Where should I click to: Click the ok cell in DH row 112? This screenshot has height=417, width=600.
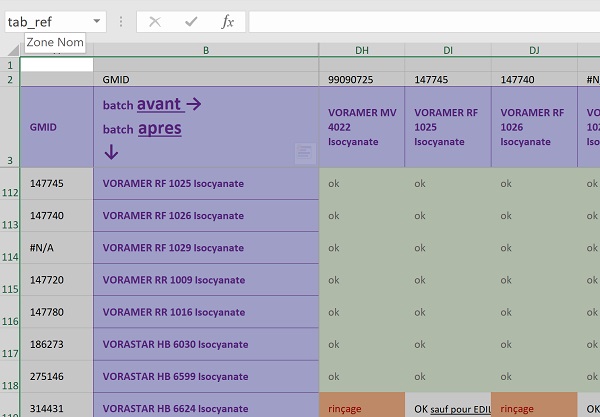[362, 184]
